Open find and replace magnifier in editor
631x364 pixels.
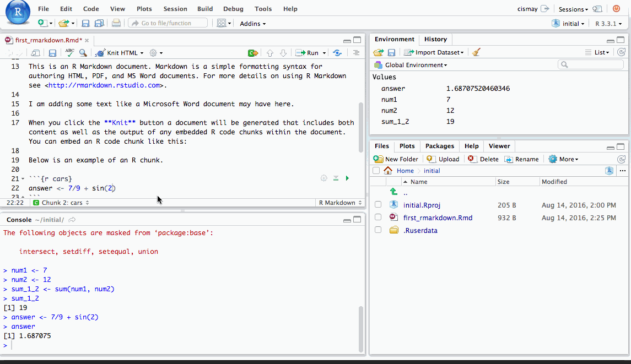tap(83, 53)
